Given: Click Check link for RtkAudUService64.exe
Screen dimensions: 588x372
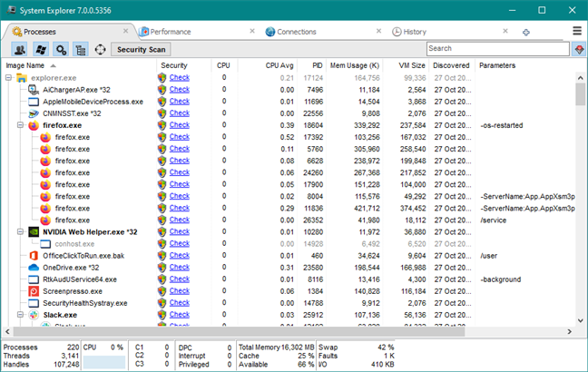Looking at the screenshot, I should coord(180,279).
